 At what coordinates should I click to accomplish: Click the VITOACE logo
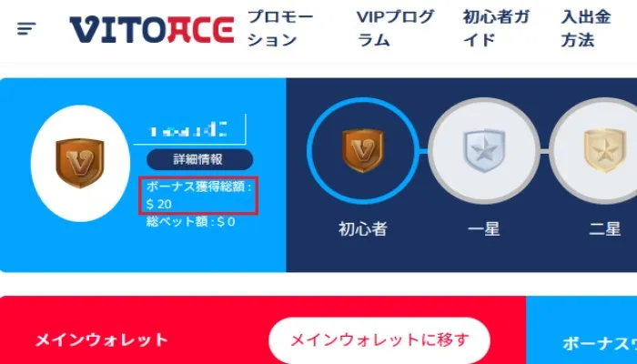pos(152,30)
